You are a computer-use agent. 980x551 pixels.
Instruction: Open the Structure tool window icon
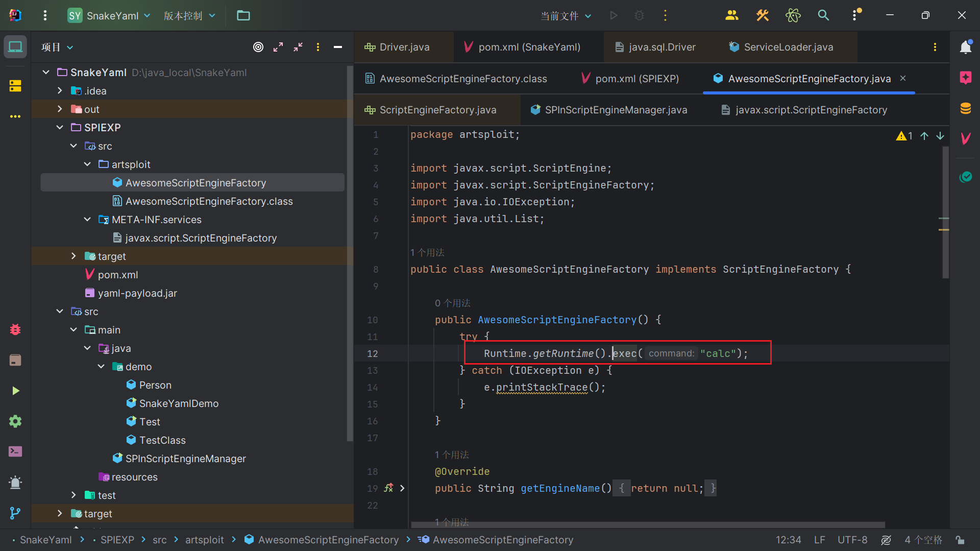(x=15, y=86)
